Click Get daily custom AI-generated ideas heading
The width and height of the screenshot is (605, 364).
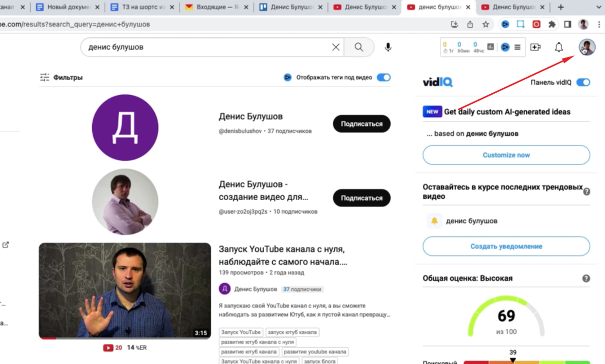click(x=507, y=112)
